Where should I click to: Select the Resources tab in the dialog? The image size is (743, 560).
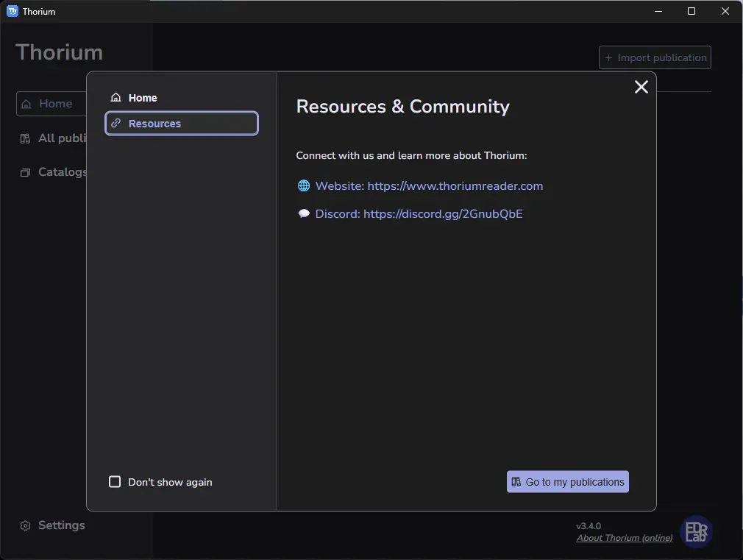182,124
